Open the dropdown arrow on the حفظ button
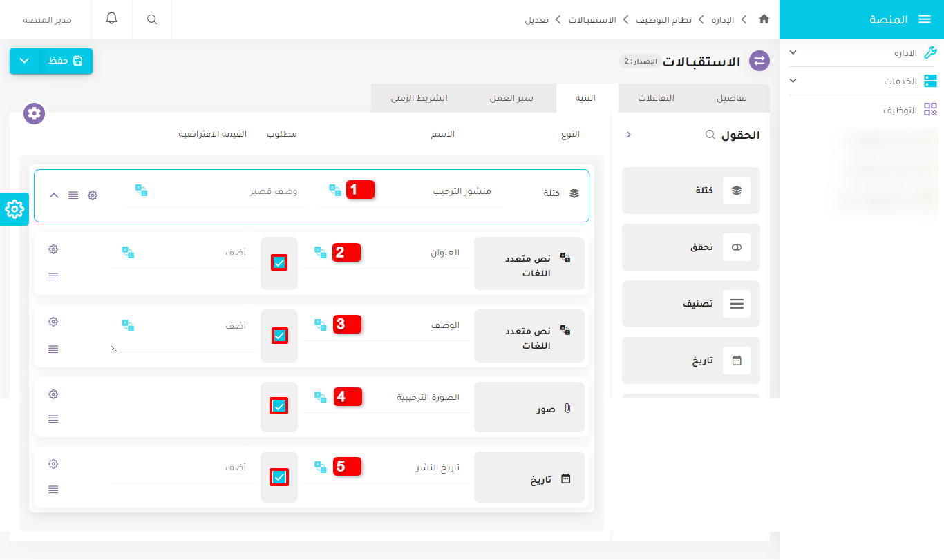The height and width of the screenshot is (560, 944). tap(25, 61)
